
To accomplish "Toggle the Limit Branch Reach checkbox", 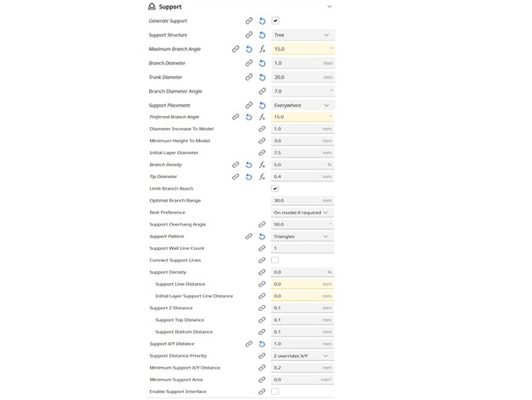I will [x=275, y=188].
